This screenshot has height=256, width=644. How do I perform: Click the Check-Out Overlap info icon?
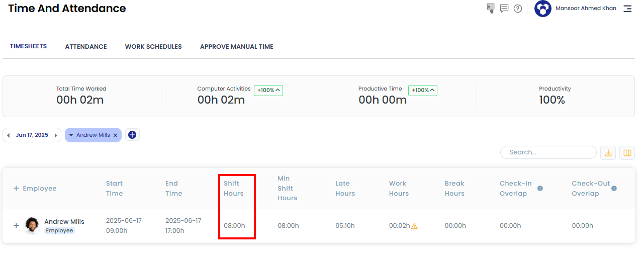[614, 189]
